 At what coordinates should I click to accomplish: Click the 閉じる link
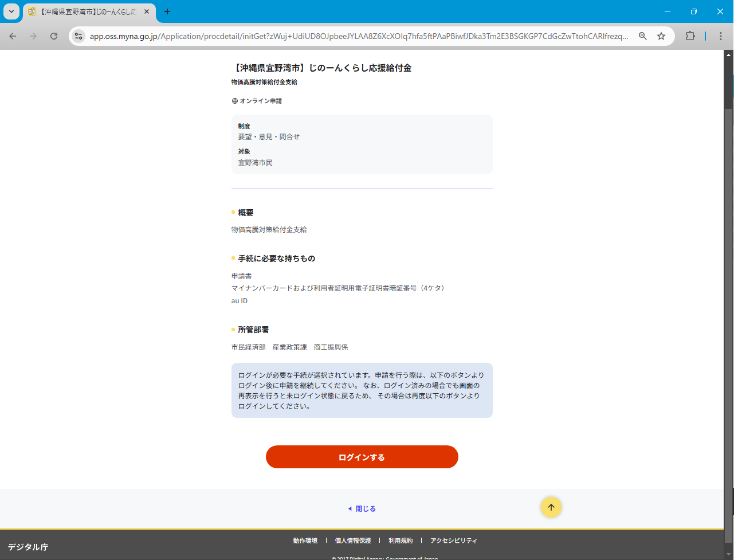click(365, 509)
